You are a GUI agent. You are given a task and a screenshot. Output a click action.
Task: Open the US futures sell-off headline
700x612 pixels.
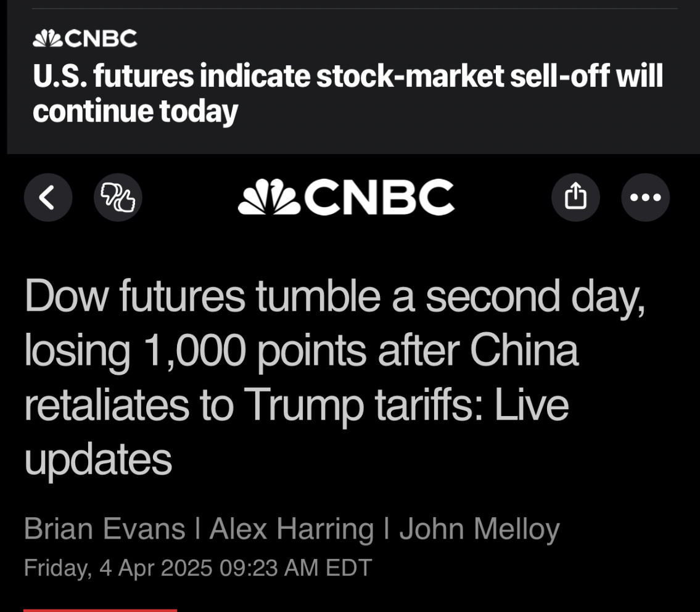click(348, 93)
